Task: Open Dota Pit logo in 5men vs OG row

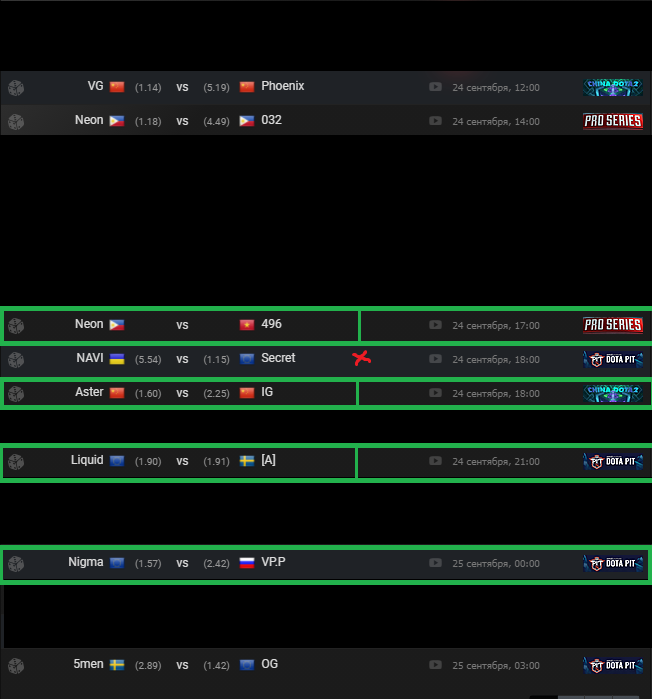Action: coord(613,666)
